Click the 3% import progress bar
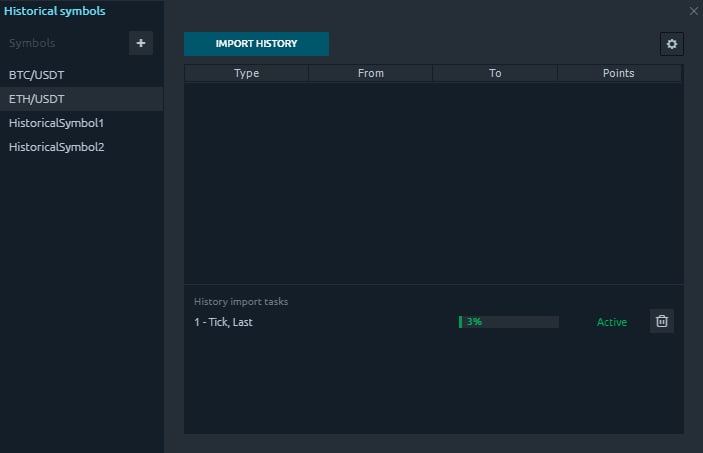The height and width of the screenshot is (453, 703). click(x=508, y=322)
